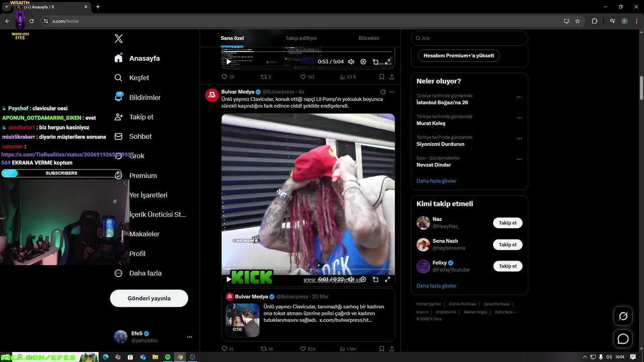Bookmark this page with the star icon
The image size is (644, 362).
(x=578, y=21)
